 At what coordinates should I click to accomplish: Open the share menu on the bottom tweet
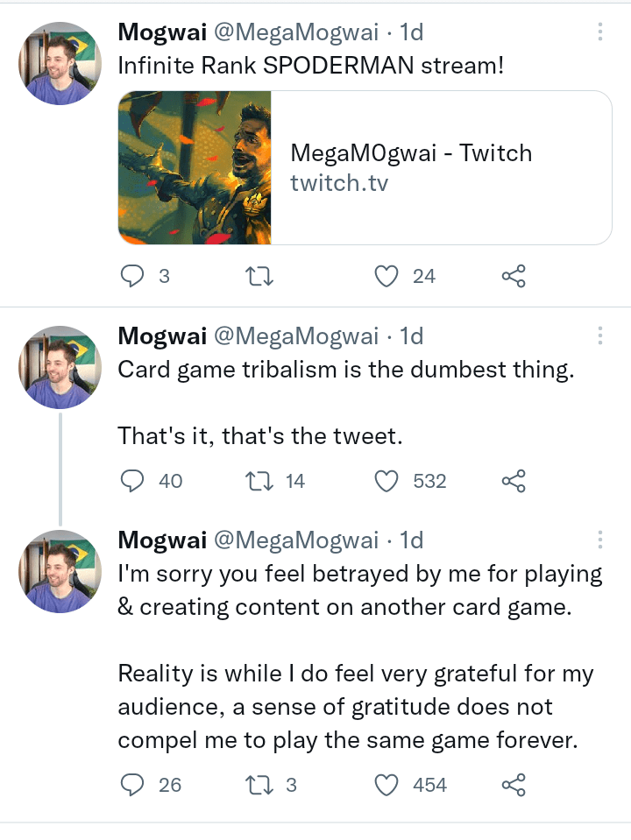coord(514,785)
